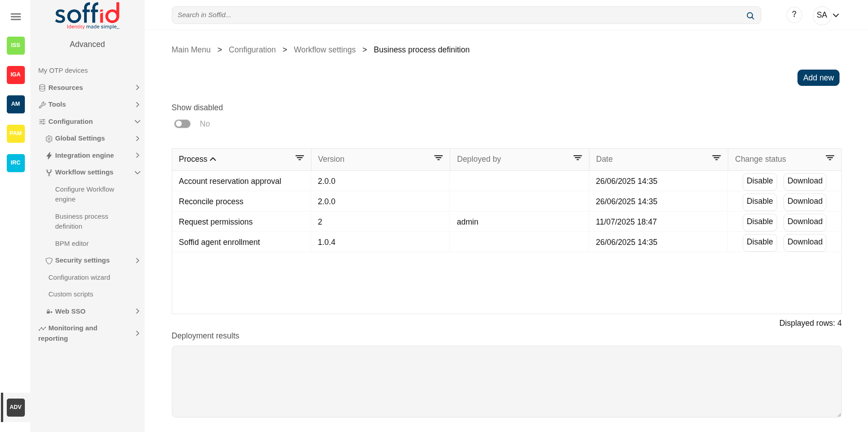
Task: Open the IGA module icon
Action: click(16, 75)
